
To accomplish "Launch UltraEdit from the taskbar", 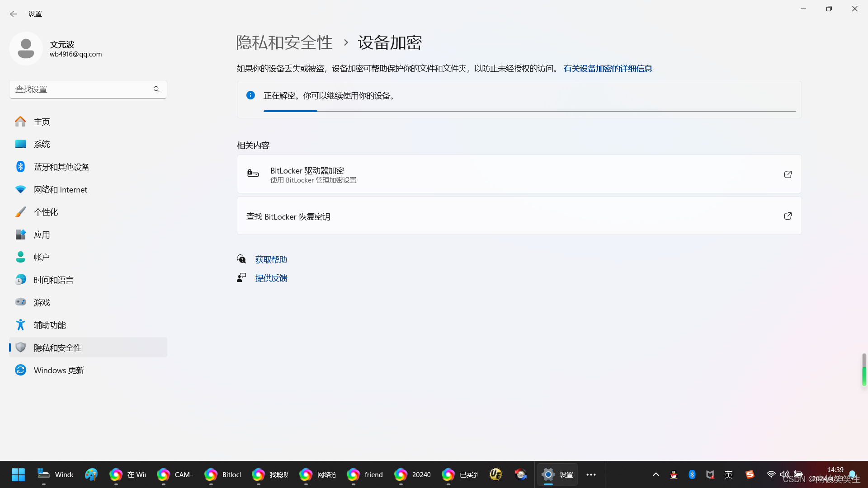I will [495, 474].
